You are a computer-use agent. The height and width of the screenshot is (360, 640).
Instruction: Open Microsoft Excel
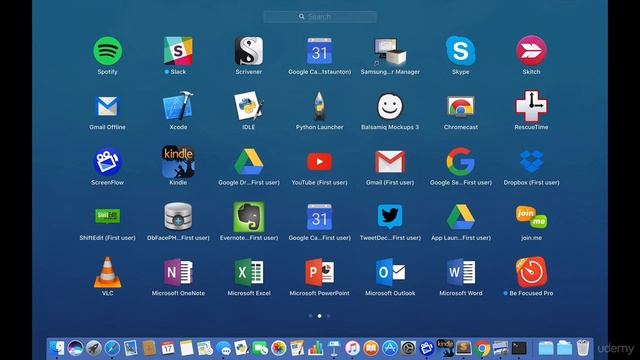pyautogui.click(x=249, y=272)
